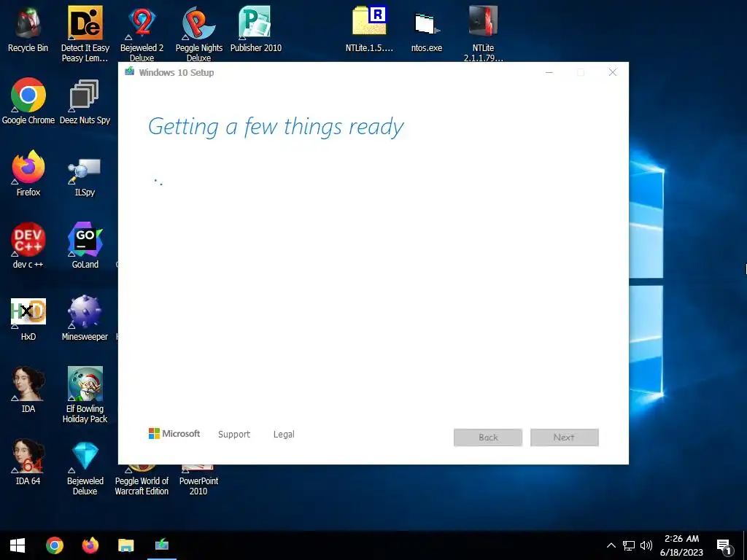Show hidden system tray icons

pos(611,545)
